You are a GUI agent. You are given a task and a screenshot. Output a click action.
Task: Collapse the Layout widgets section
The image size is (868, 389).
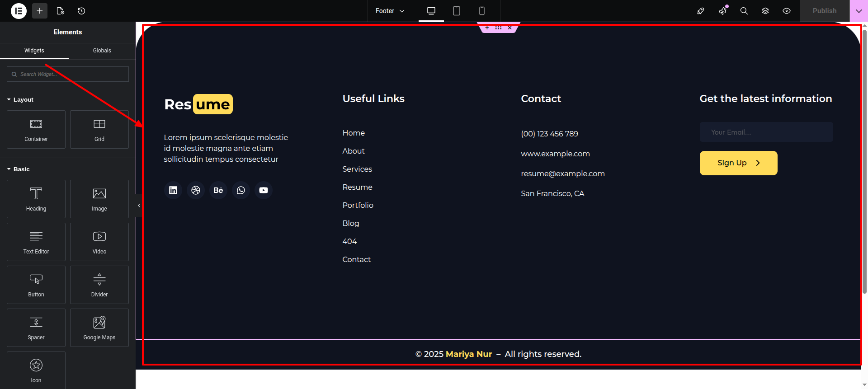20,99
